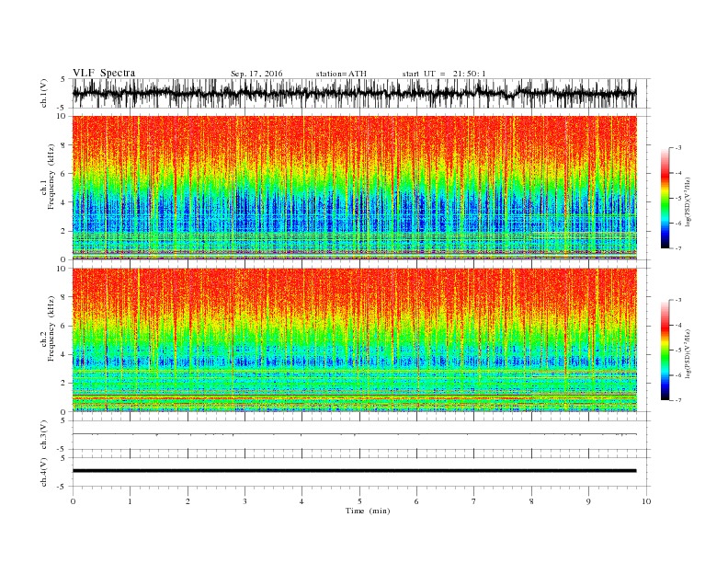Select the "start UT = 21:50:1" text
Screen dimensions: 728x563
(444, 74)
